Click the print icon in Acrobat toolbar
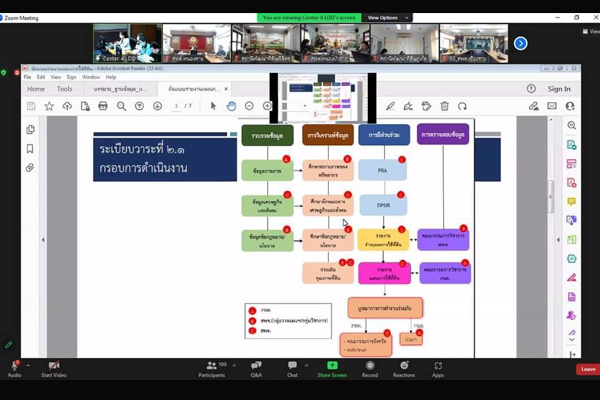600x400 pixels. pos(102,106)
